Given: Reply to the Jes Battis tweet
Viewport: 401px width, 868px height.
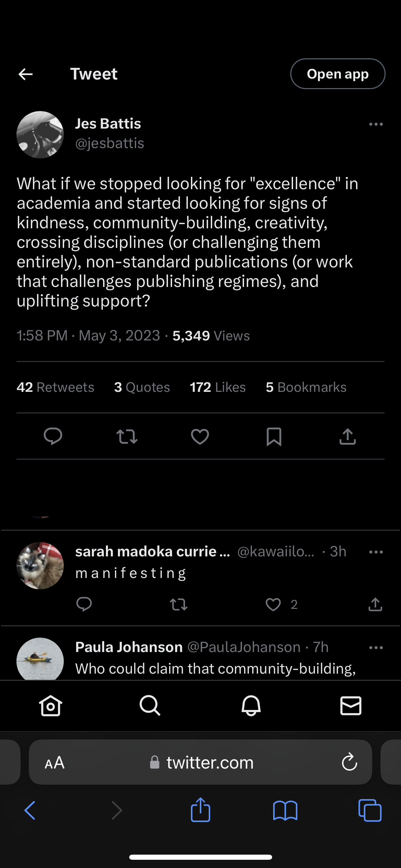Looking at the screenshot, I should pos(53,436).
